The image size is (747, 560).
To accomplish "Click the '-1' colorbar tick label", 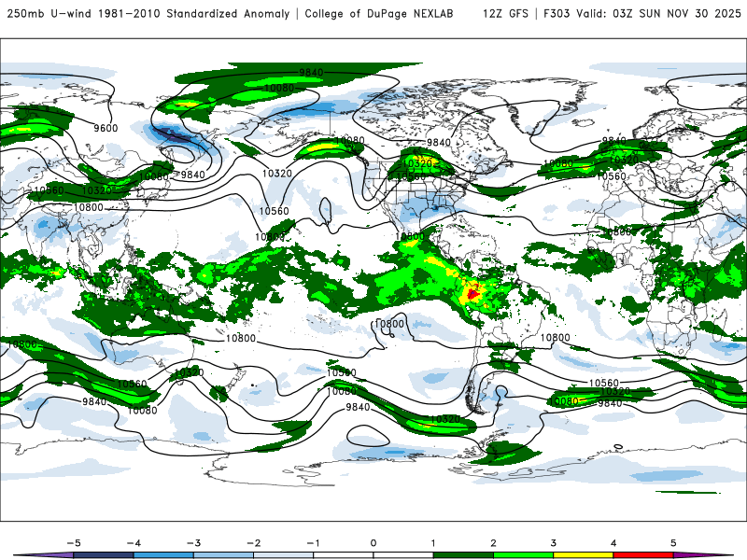I will pyautogui.click(x=313, y=543).
